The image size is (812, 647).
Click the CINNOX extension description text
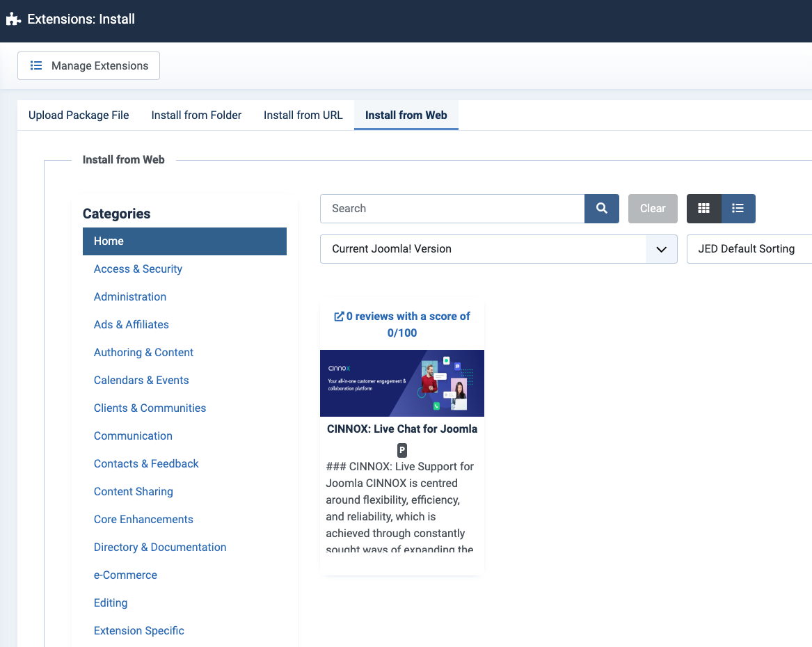coord(400,506)
